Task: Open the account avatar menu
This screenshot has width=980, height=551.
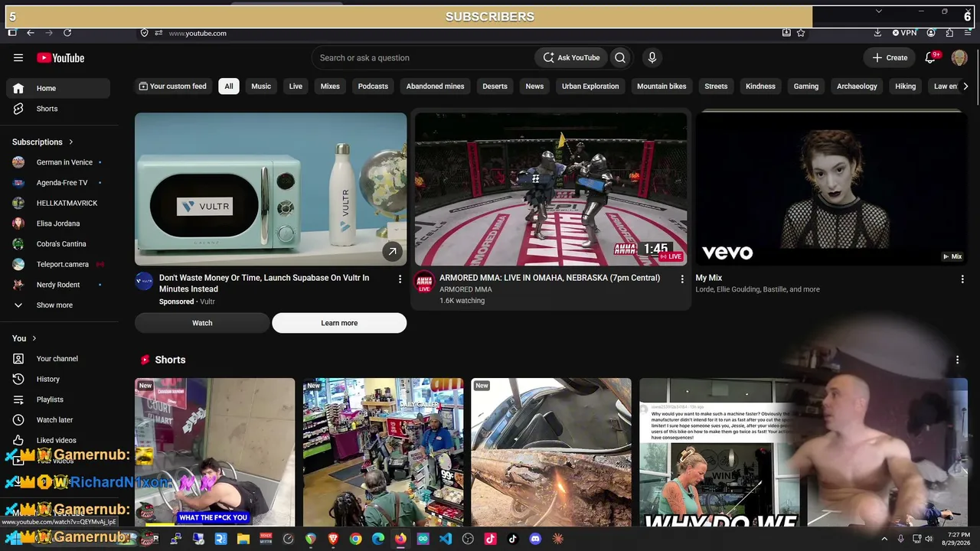Action: (x=959, y=57)
